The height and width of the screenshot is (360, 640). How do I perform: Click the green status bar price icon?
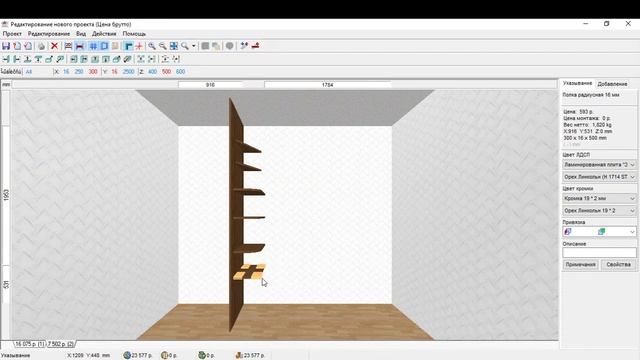202,355
